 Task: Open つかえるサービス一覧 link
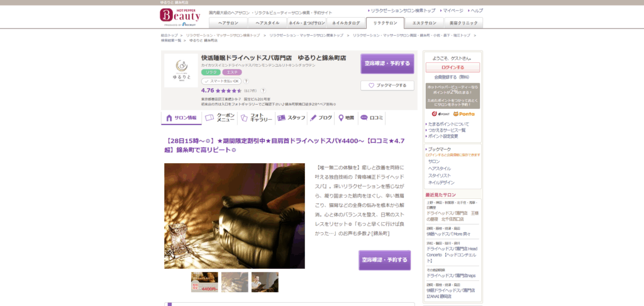(x=447, y=130)
